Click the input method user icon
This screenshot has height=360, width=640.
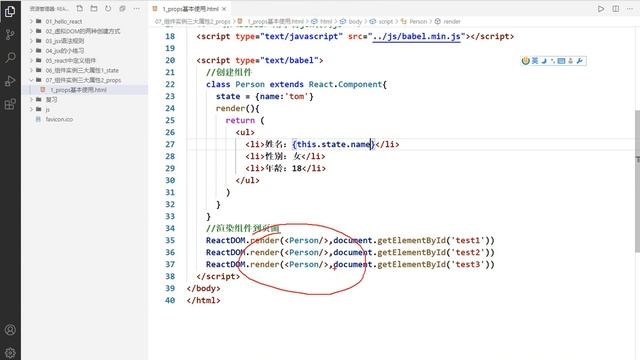[x=571, y=61]
